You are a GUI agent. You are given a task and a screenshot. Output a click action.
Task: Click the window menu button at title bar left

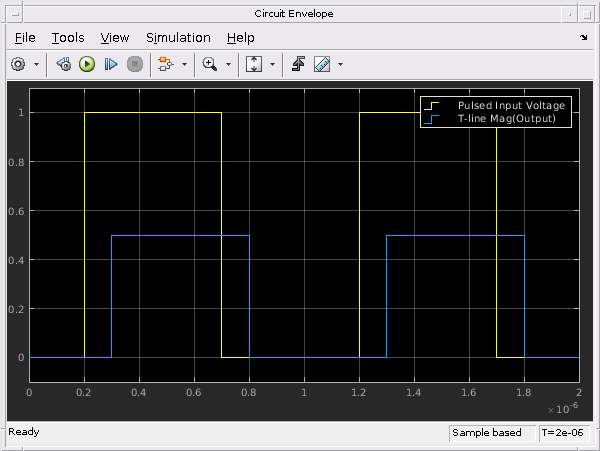click(15, 15)
